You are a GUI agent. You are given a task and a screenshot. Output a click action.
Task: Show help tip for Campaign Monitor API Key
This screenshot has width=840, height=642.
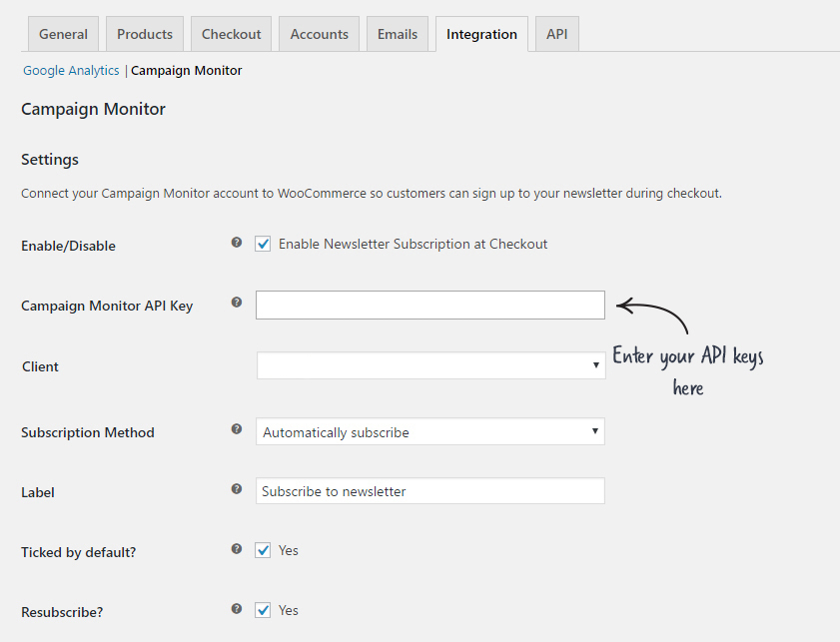tap(237, 303)
